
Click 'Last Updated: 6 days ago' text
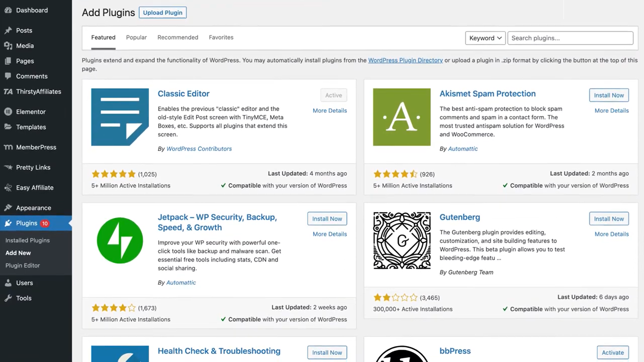point(593,297)
